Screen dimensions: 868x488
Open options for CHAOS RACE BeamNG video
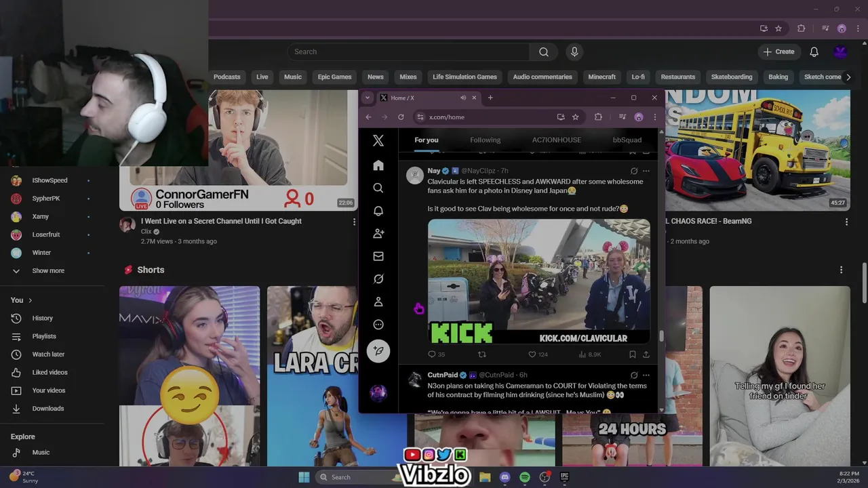tap(846, 222)
